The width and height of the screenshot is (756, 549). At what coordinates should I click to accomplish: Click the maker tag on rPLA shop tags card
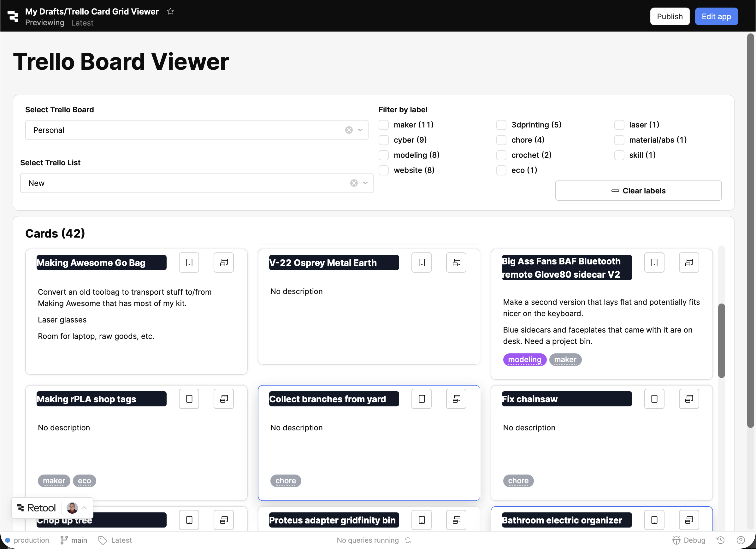[54, 481]
